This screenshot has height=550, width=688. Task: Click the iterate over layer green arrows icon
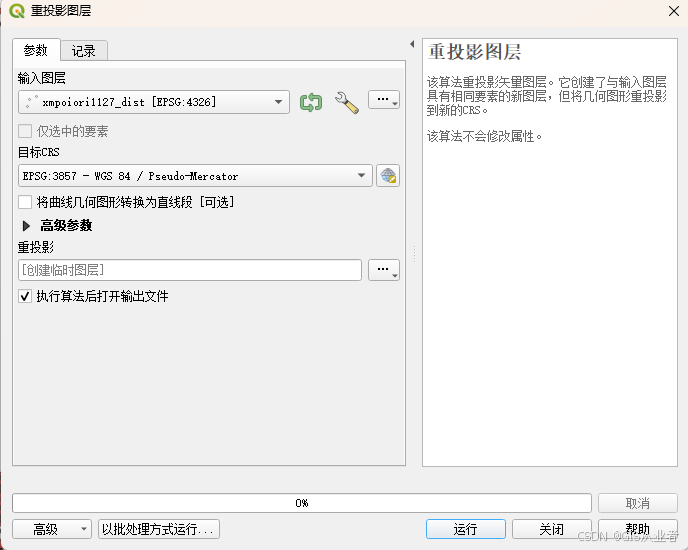311,102
